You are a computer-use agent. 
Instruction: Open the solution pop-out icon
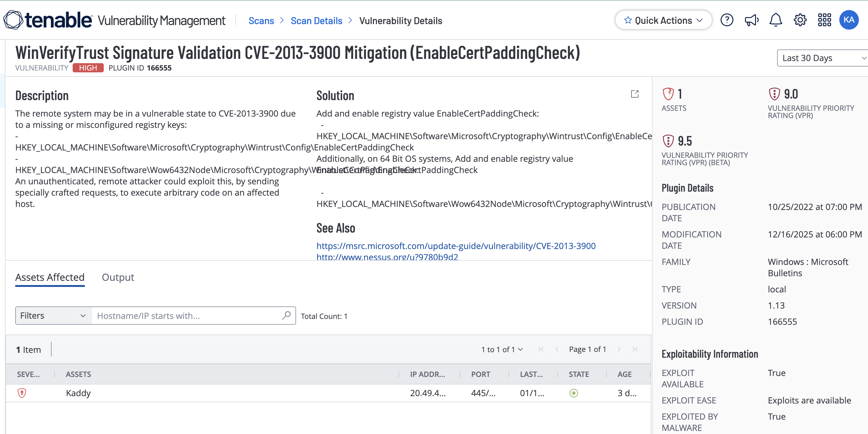click(x=635, y=94)
